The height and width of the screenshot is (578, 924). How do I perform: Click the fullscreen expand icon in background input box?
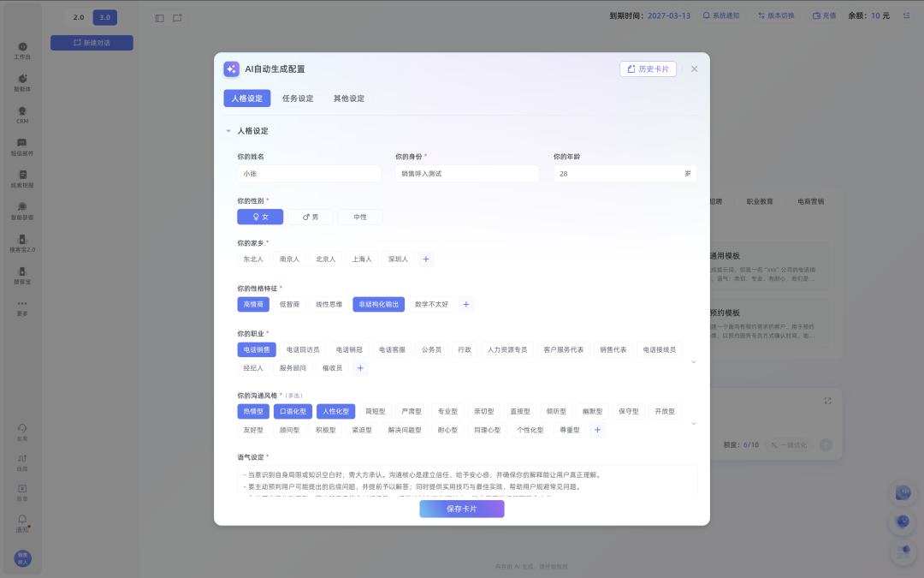[827, 401]
